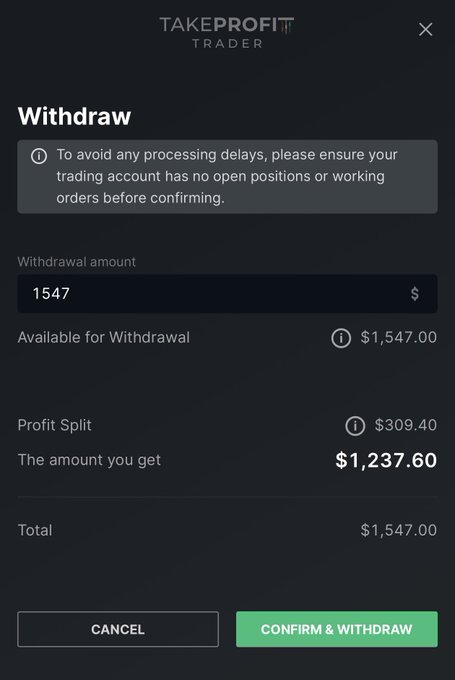Select the $309.40 profit split value
The width and height of the screenshot is (455, 680).
coord(406,425)
